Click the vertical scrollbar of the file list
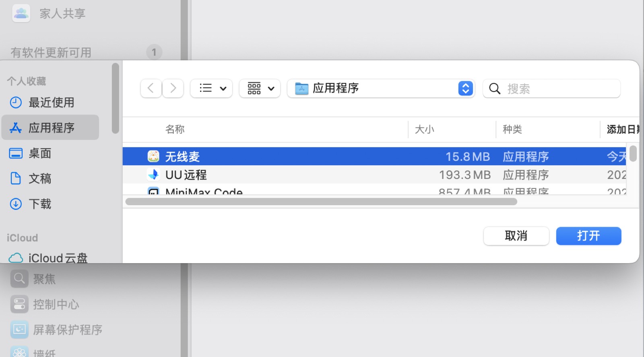Image resolution: width=644 pixels, height=357 pixels. [x=633, y=154]
